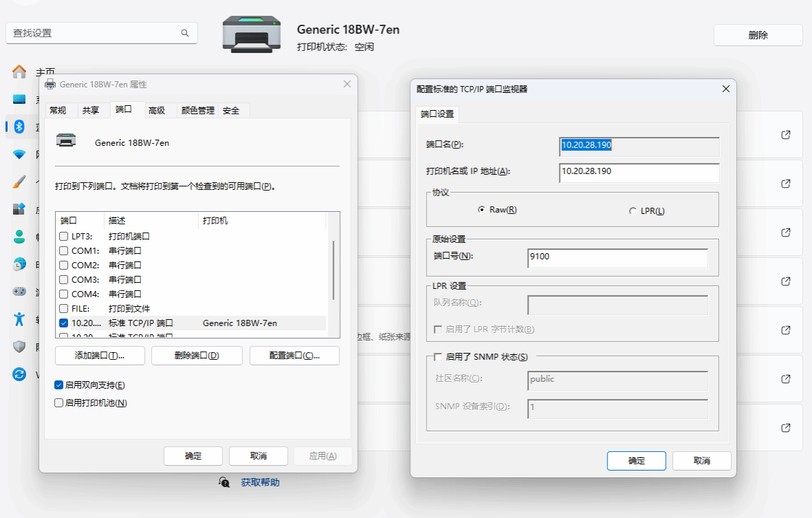Viewport: 812px width, 518px height.
Task: Click the 端口号 field showing 9100
Action: (x=618, y=258)
